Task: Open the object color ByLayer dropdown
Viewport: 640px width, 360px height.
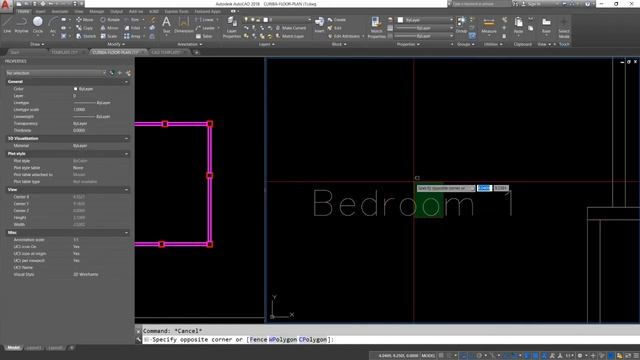Action: 425,20
